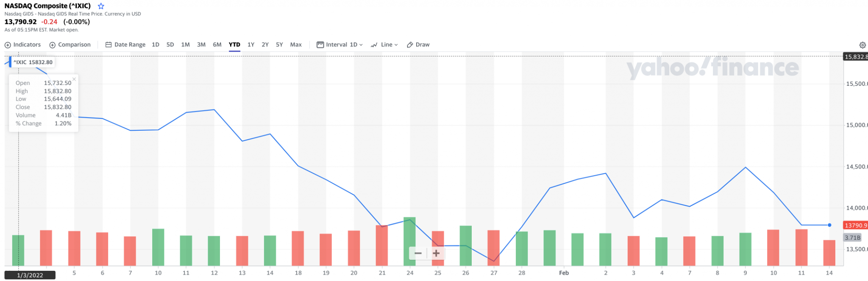Open the Date Range picker
Image resolution: width=868 pixels, height=281 pixels.
[x=125, y=45]
